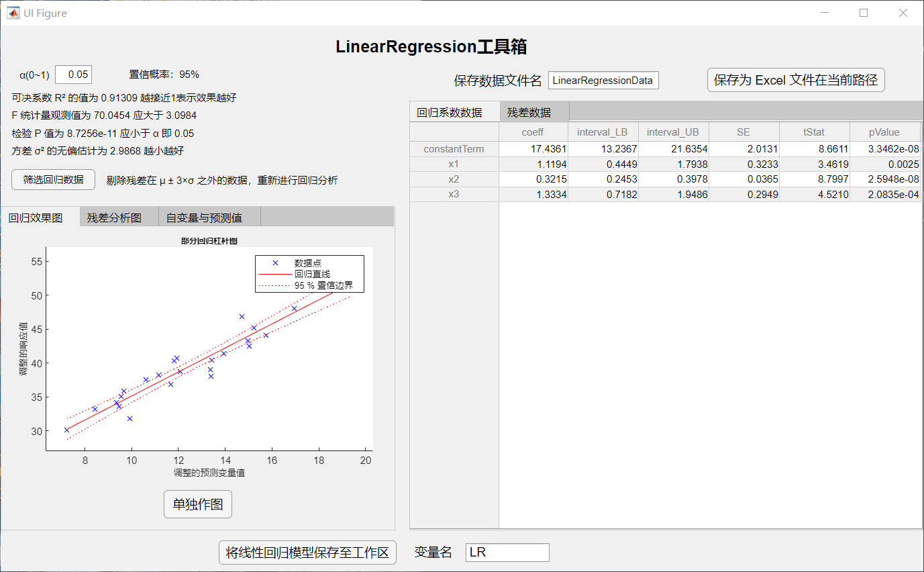Viewport: 924px width, 572px height.
Task: Click the plot legend box
Action: click(309, 274)
